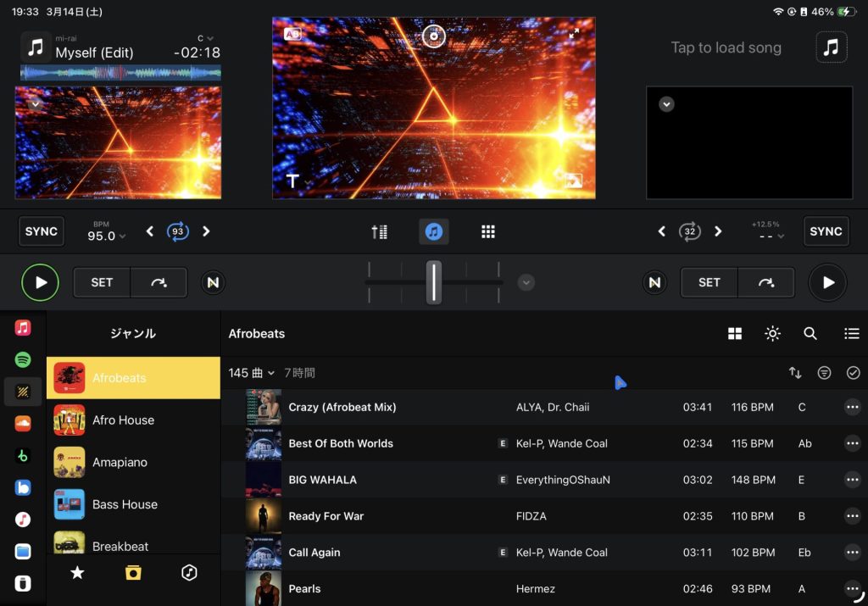Switch library to grid view
Screen dimensions: 868x606
click(x=735, y=334)
